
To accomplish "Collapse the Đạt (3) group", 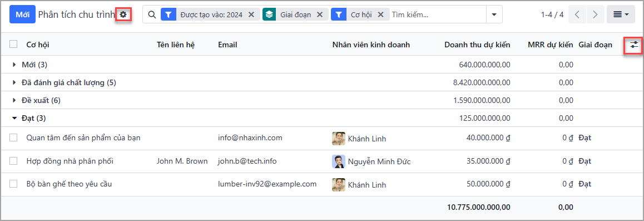I will pos(14,119).
